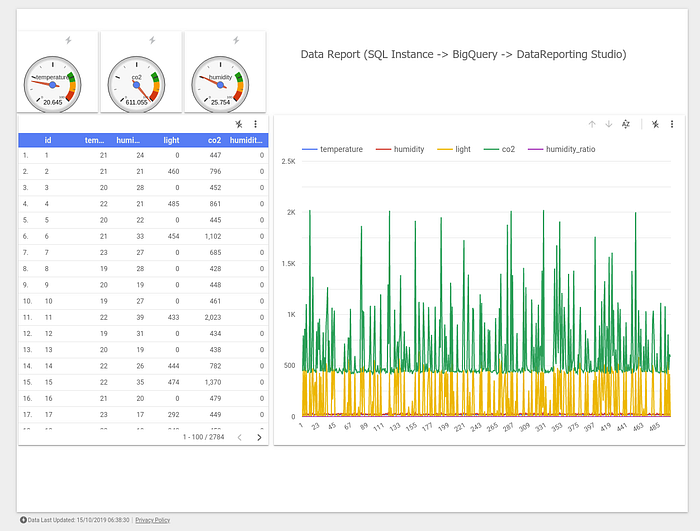Click humidity value 33 in row 6
The height and width of the screenshot is (531, 700).
coord(140,236)
